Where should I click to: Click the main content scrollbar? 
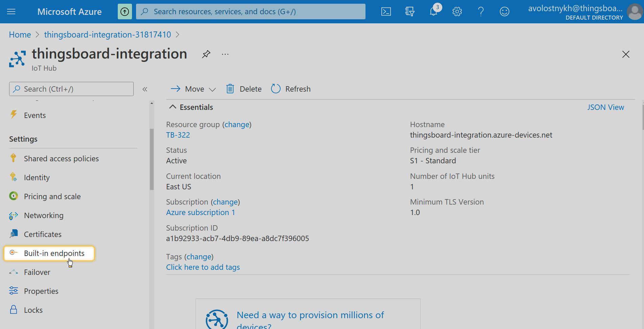click(x=643, y=117)
